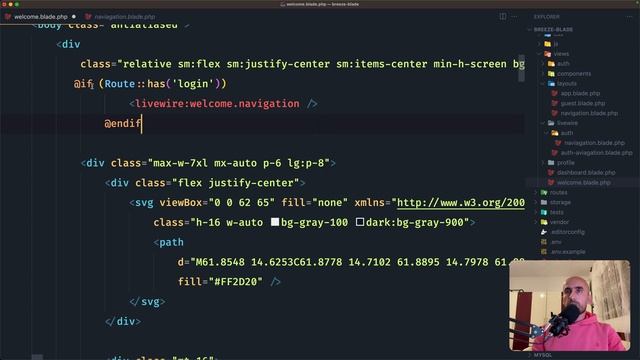Image resolution: width=640 pixels, height=360 pixels.
Task: Collapse the views folder chevron
Action: pyautogui.click(x=539, y=54)
